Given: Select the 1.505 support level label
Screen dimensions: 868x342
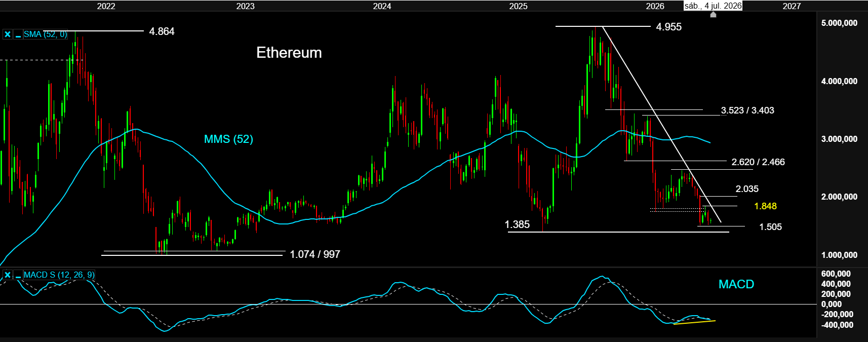Looking at the screenshot, I should point(770,227).
